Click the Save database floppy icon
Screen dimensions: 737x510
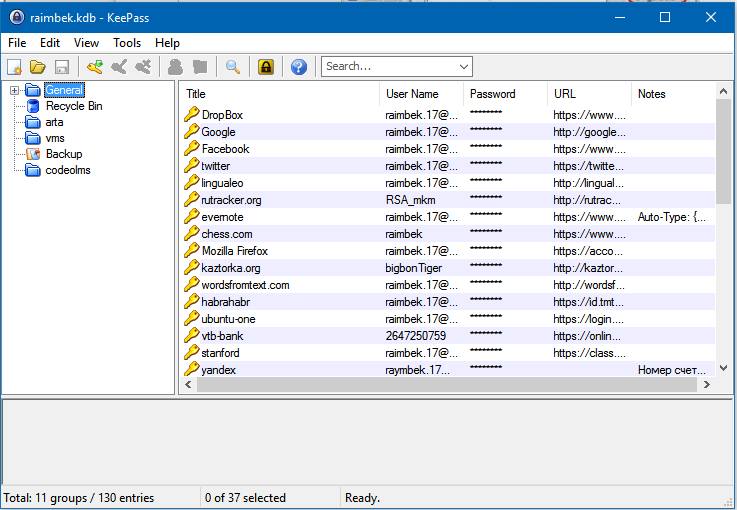[61, 67]
